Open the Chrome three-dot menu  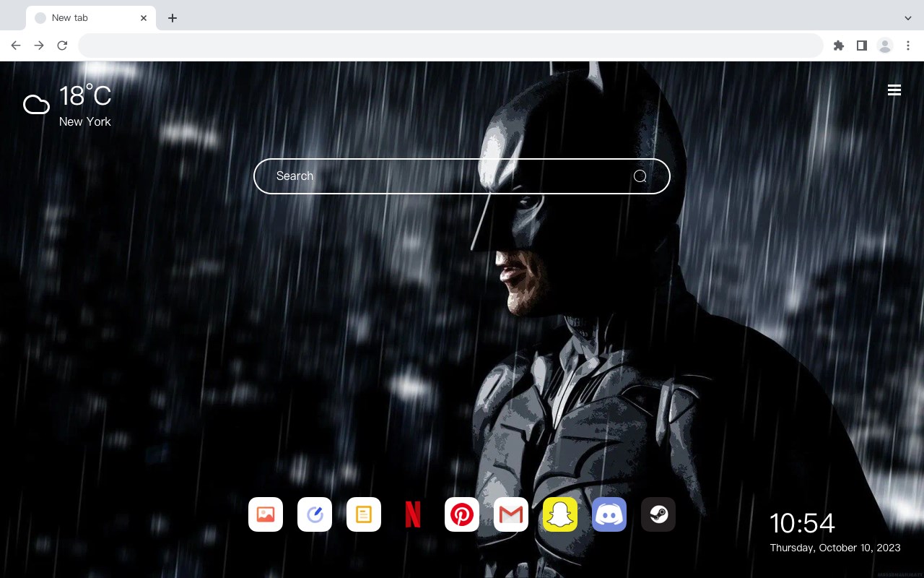(x=908, y=46)
